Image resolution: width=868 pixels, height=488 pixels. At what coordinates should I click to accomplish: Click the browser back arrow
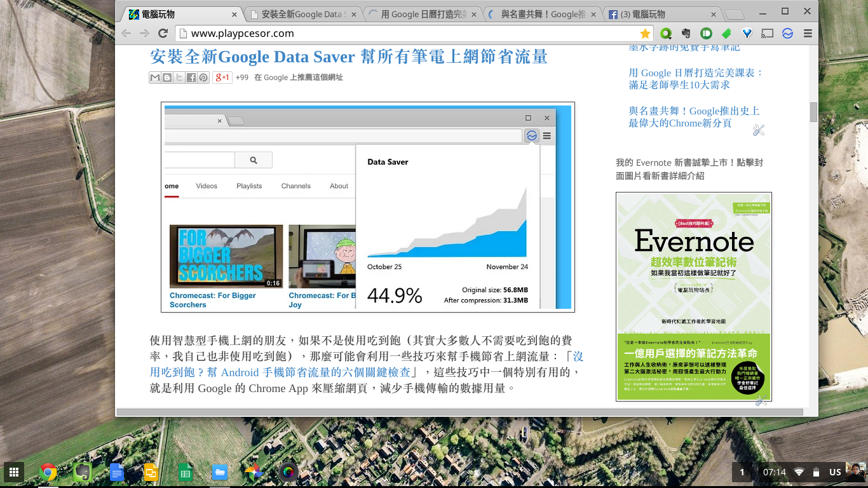(126, 34)
